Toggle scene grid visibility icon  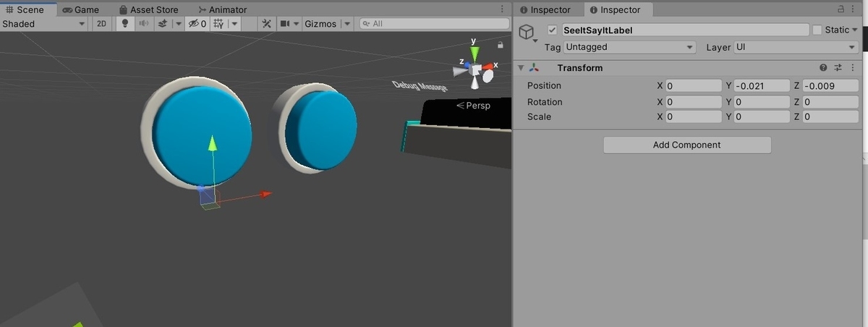point(218,24)
